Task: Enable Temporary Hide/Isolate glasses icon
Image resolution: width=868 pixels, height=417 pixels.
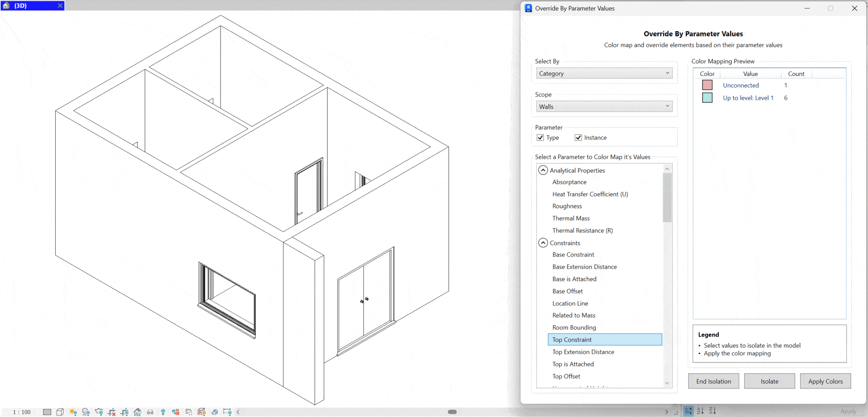Action: 151,412
